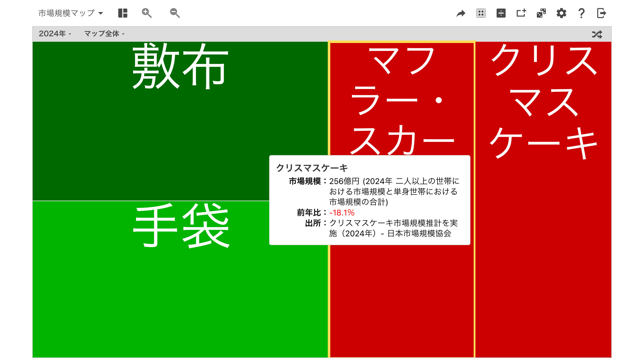Viewport: 644px width, 362px height.
Task: Expand the マップ全体 dropdown
Action: 104,34
